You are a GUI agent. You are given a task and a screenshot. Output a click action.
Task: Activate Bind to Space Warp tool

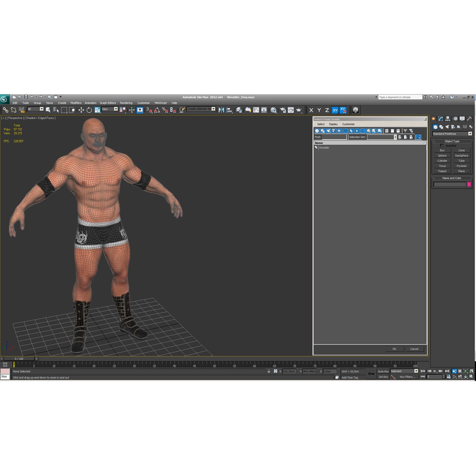point(22,110)
